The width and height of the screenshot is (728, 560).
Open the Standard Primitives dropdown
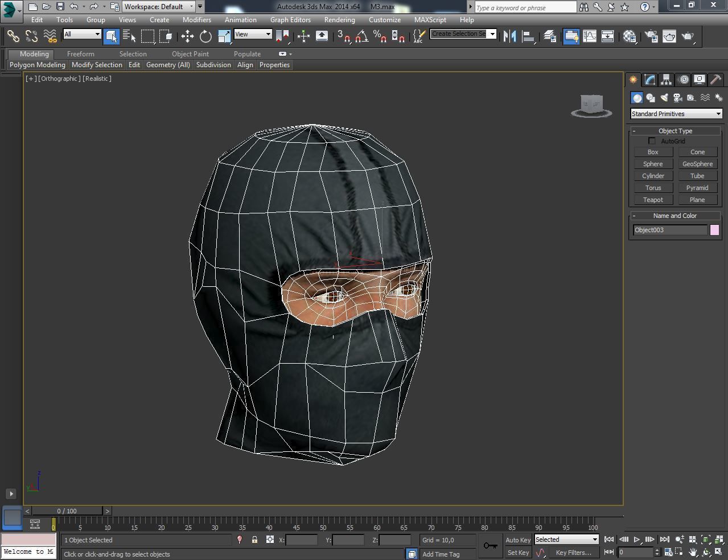[676, 114]
